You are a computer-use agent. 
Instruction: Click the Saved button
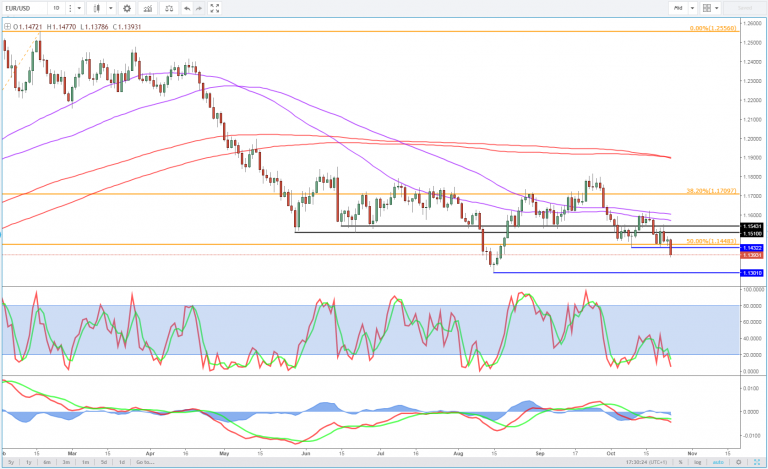tap(744, 8)
